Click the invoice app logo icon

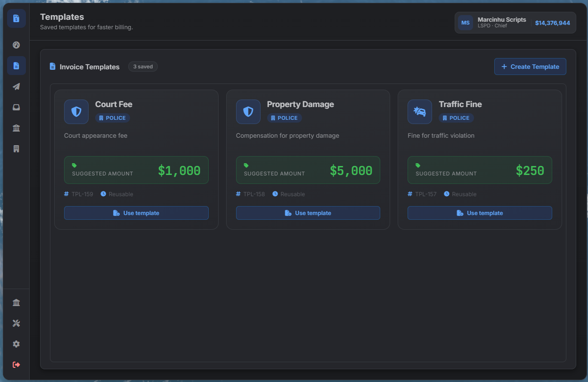click(16, 18)
